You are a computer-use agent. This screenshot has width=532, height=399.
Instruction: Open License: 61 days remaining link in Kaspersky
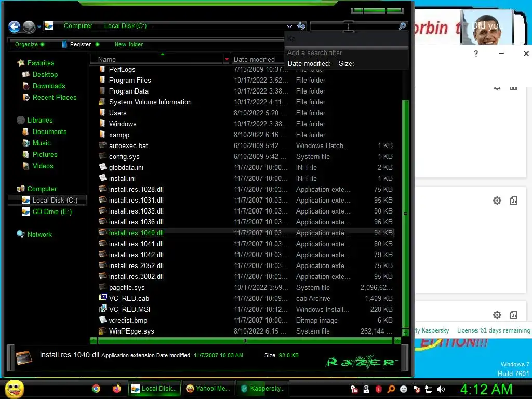click(x=494, y=330)
